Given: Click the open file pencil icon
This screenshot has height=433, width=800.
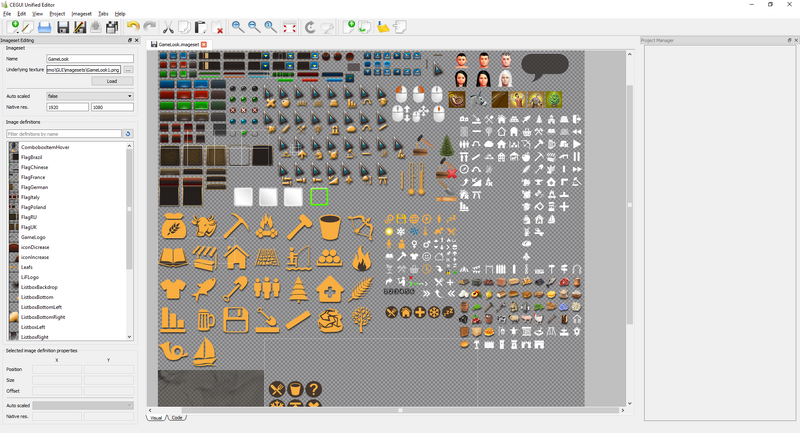Looking at the screenshot, I should click(x=28, y=27).
